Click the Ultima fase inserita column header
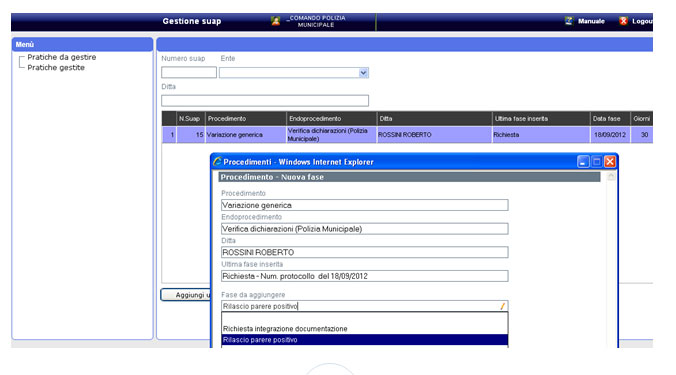Image resolution: width=676 pixels, height=375 pixels. click(x=541, y=119)
